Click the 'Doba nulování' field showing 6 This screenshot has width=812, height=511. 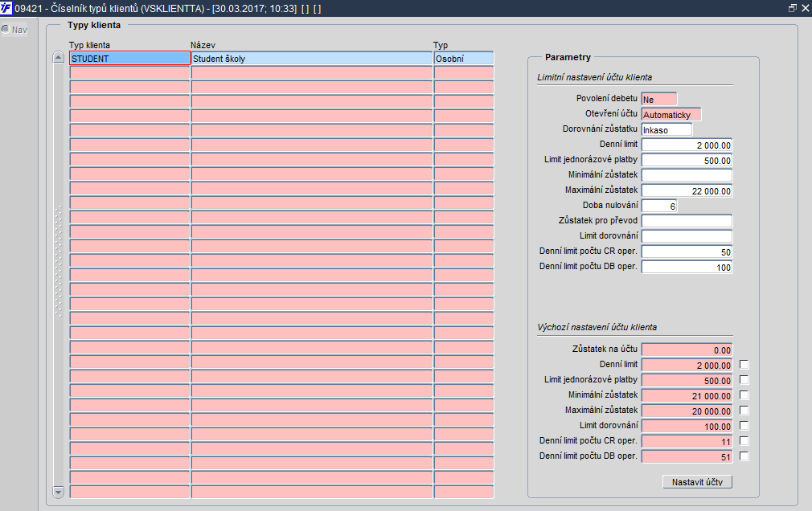coord(658,206)
